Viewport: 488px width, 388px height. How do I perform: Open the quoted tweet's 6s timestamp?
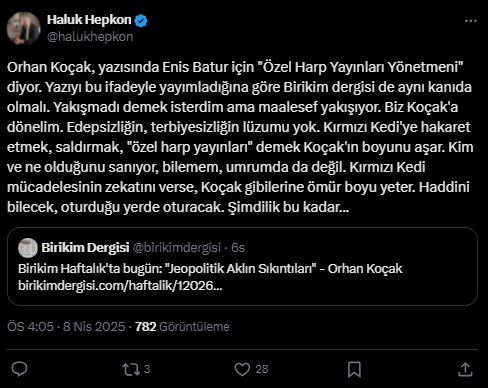coord(238,248)
